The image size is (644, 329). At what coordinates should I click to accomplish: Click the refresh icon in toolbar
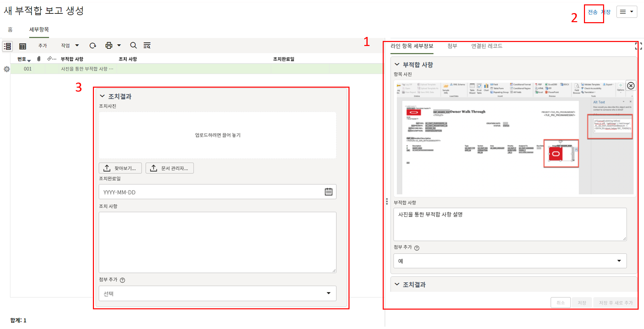(x=93, y=46)
